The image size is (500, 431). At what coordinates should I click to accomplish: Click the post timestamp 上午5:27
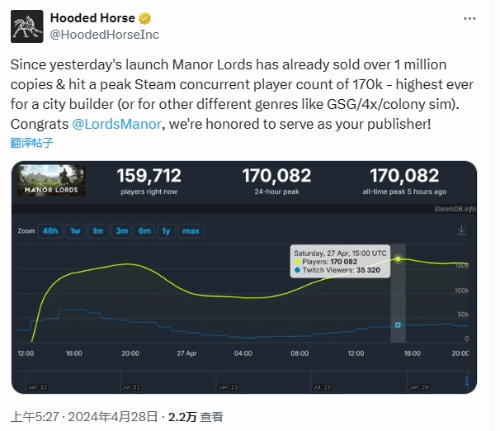tap(35, 417)
